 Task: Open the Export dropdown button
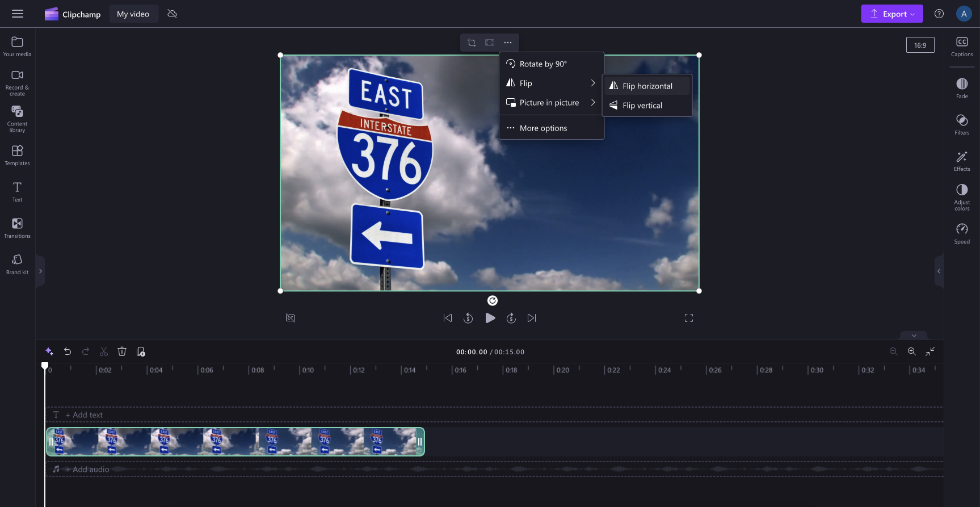coord(892,14)
